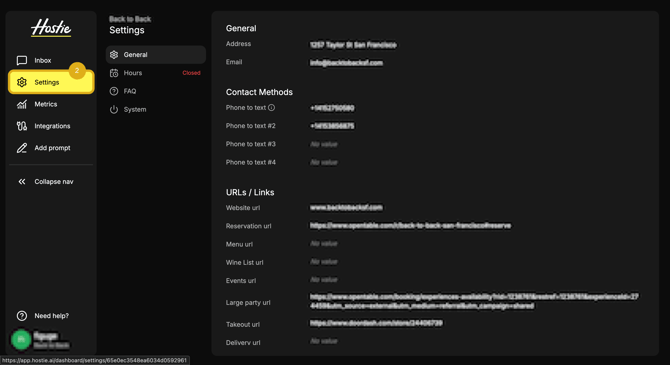Click the No value field for Phone to text #3
The image size is (670, 365).
click(324, 144)
